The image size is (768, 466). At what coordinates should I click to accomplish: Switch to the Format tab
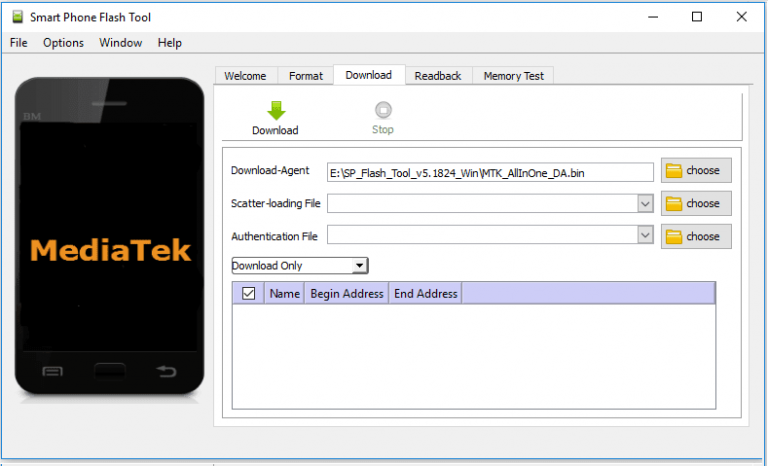pyautogui.click(x=306, y=76)
